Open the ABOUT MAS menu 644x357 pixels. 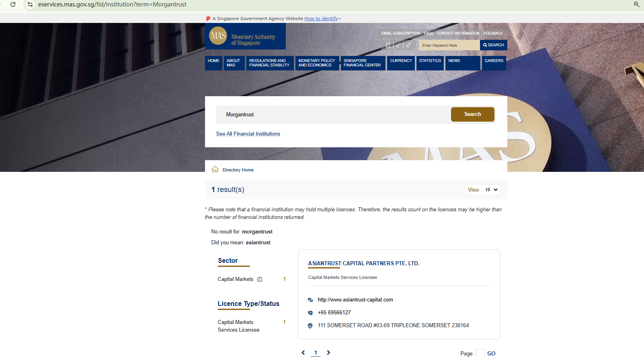pyautogui.click(x=234, y=63)
